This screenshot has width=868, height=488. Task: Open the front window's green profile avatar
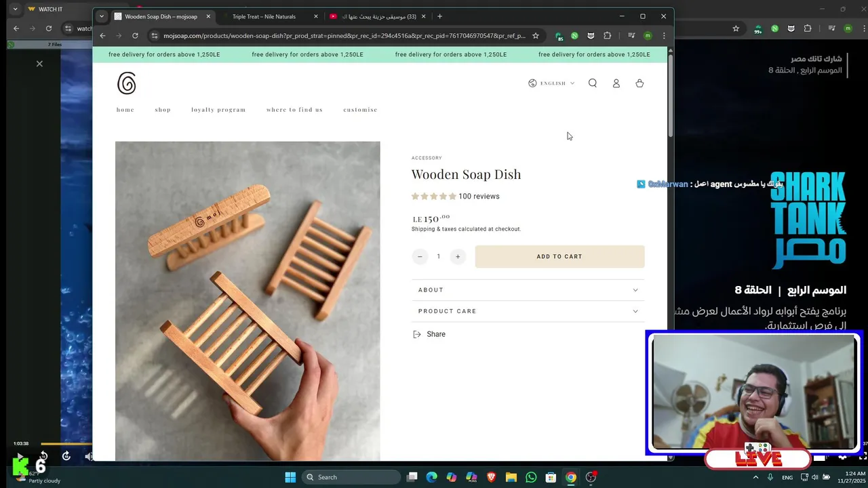point(648,36)
